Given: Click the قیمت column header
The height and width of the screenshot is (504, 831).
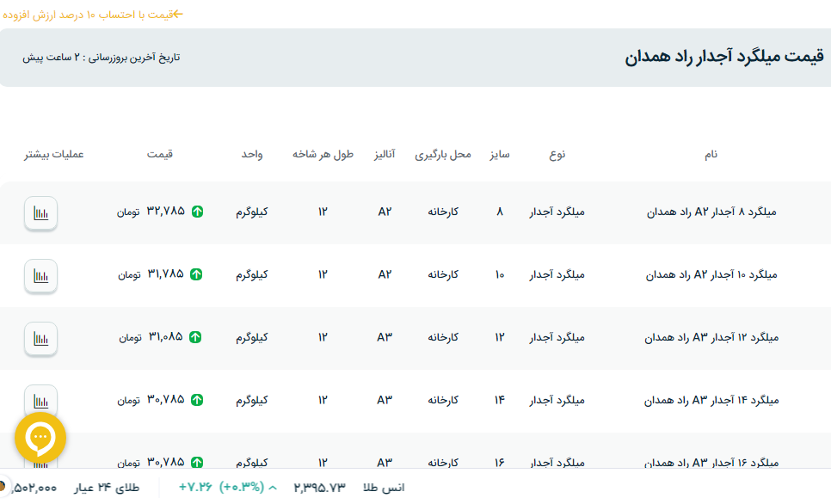Looking at the screenshot, I should tap(160, 155).
